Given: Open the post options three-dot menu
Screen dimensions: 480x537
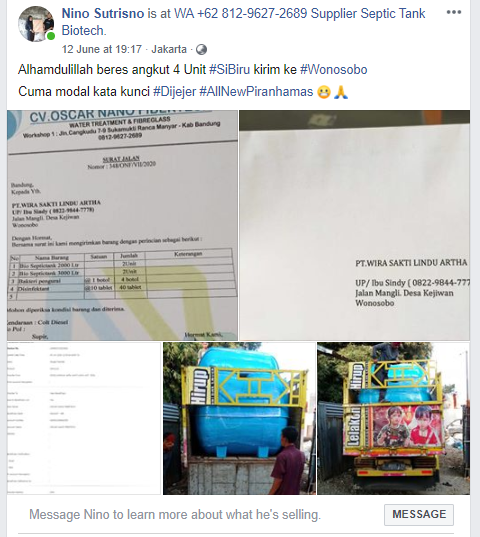Looking at the screenshot, I should [x=454, y=12].
